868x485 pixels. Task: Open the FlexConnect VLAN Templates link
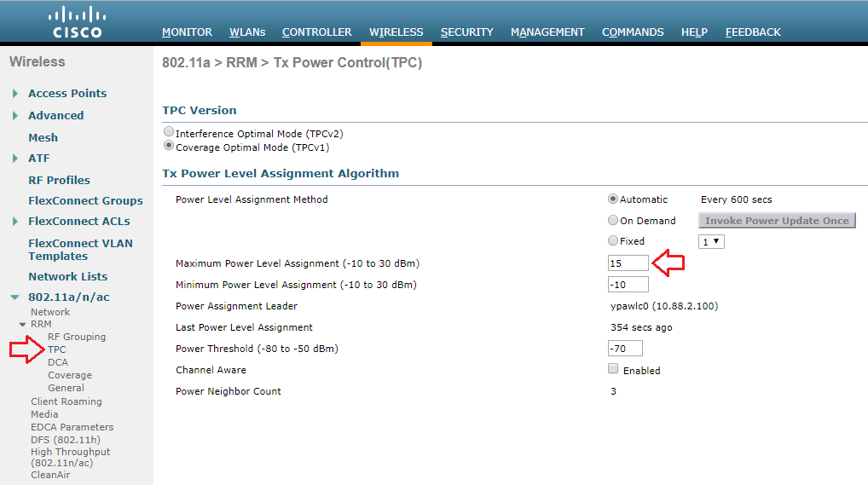click(x=81, y=250)
